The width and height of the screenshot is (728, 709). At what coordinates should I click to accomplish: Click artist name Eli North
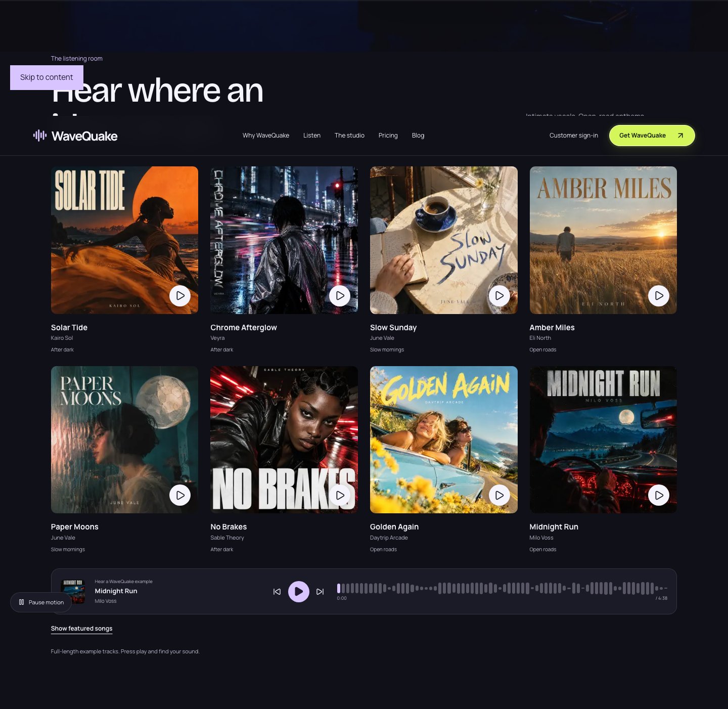540,338
